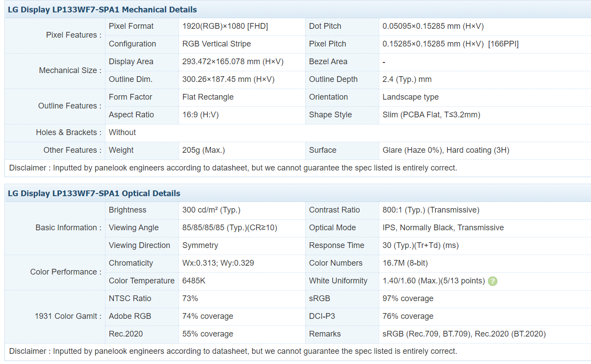
Task: Click the response time value 30 (Typ.)(Tr+Td)
Action: tap(420, 245)
